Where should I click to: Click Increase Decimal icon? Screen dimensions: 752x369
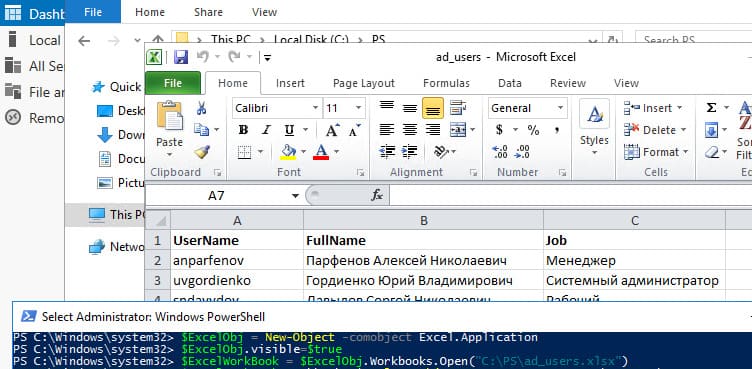(x=500, y=152)
